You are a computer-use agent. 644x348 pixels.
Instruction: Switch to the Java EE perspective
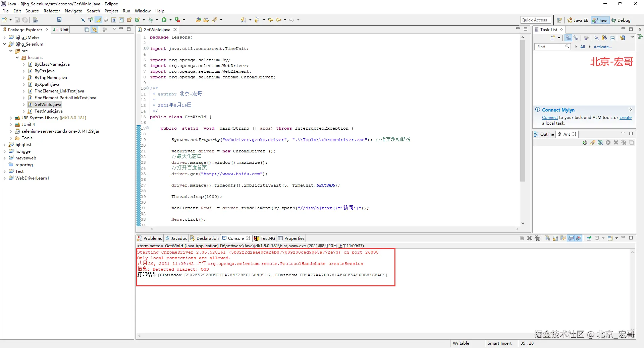coord(578,20)
